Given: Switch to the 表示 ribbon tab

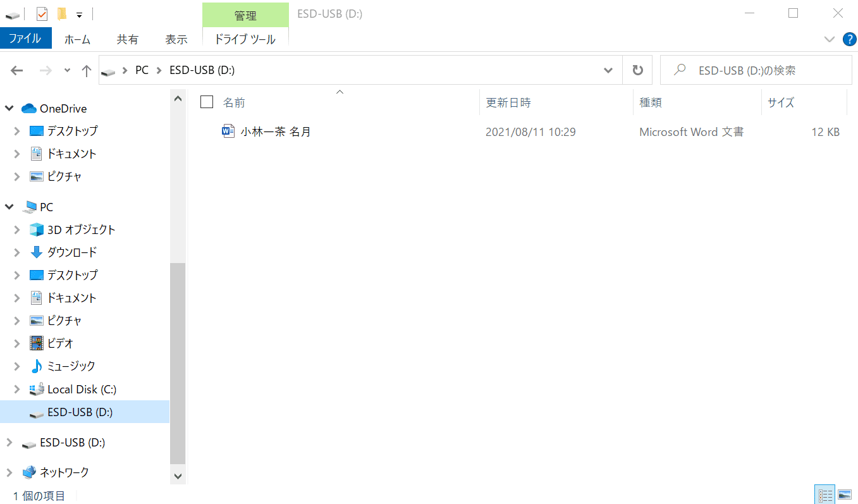Looking at the screenshot, I should [x=176, y=39].
